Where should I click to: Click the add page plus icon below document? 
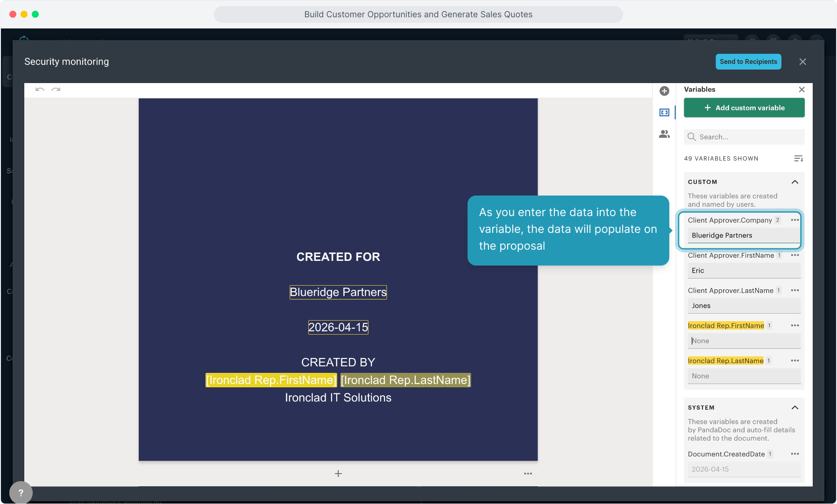point(338,474)
